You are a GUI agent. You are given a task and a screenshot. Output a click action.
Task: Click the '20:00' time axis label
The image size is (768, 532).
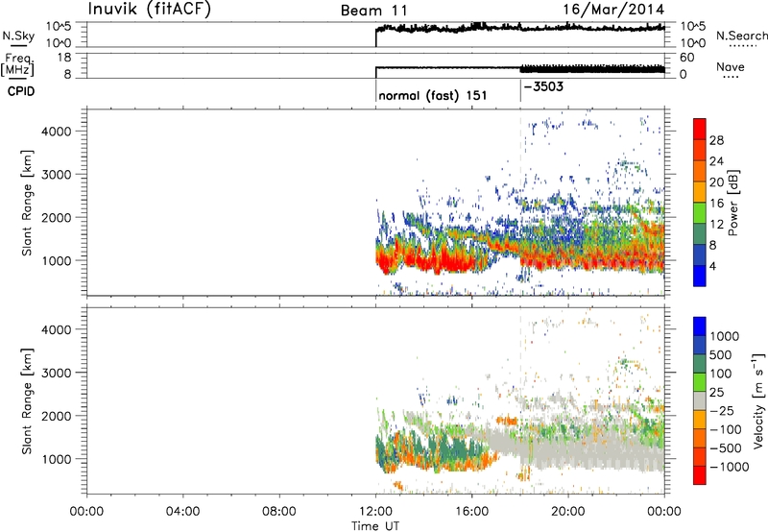(x=568, y=512)
